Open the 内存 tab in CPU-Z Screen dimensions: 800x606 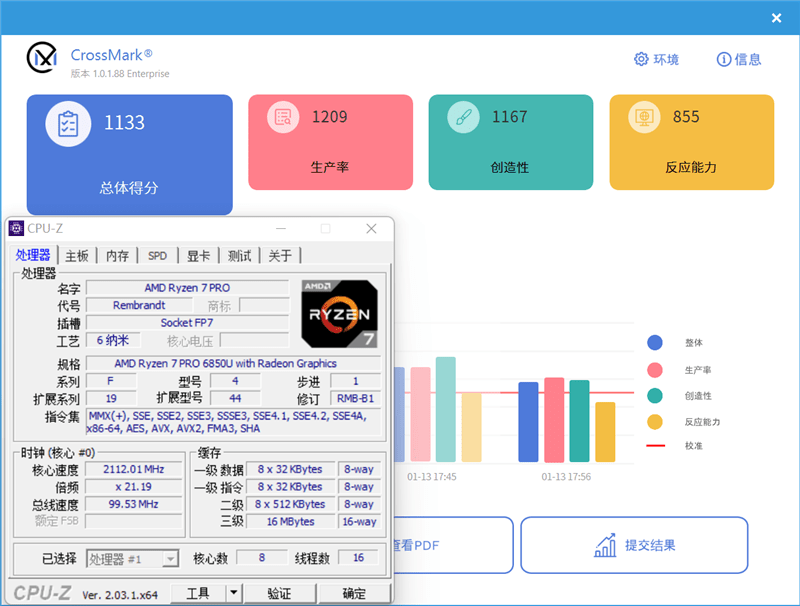[117, 256]
